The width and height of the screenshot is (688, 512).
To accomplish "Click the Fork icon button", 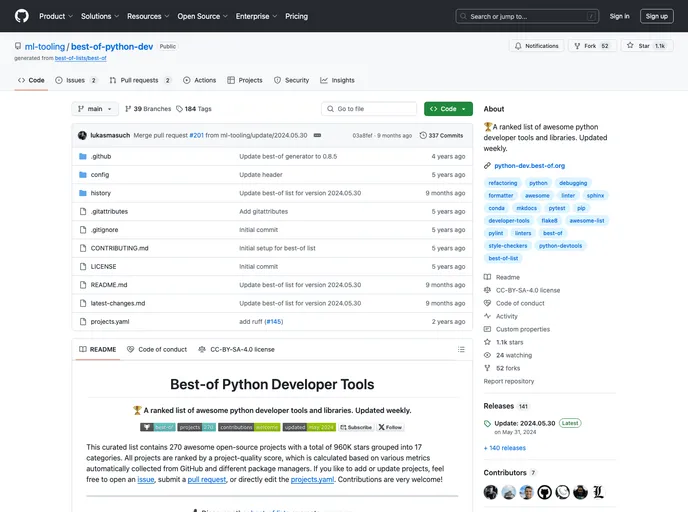I will click(577, 46).
